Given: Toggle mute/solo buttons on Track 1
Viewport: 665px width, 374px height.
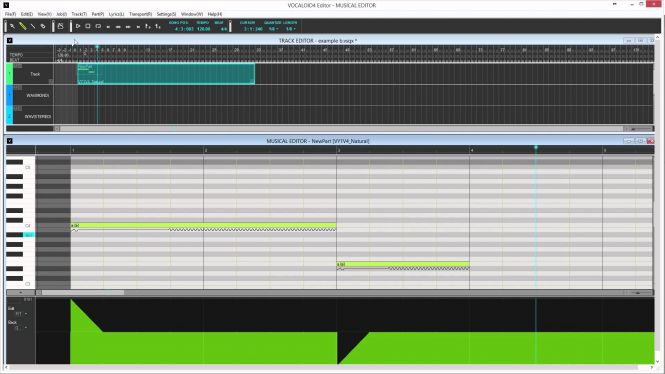Looking at the screenshot, I should pos(18,66).
